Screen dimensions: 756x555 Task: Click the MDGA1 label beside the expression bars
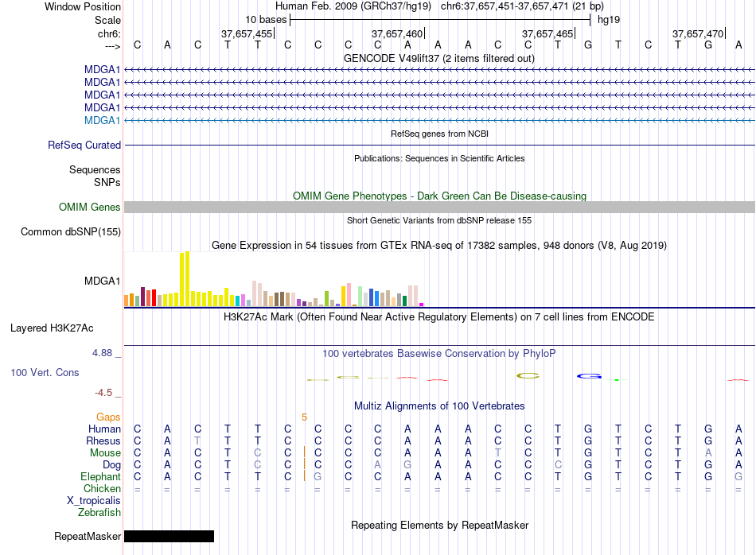tap(102, 281)
